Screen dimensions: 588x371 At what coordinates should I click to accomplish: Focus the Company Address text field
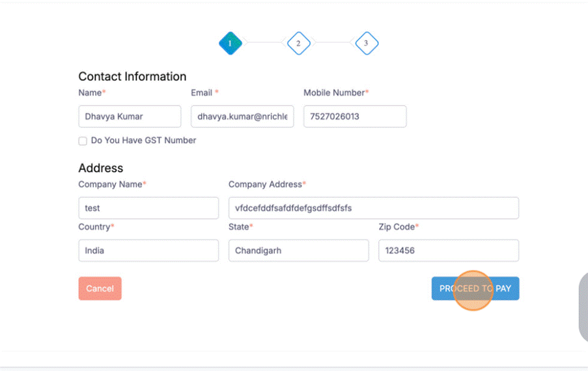(x=373, y=208)
